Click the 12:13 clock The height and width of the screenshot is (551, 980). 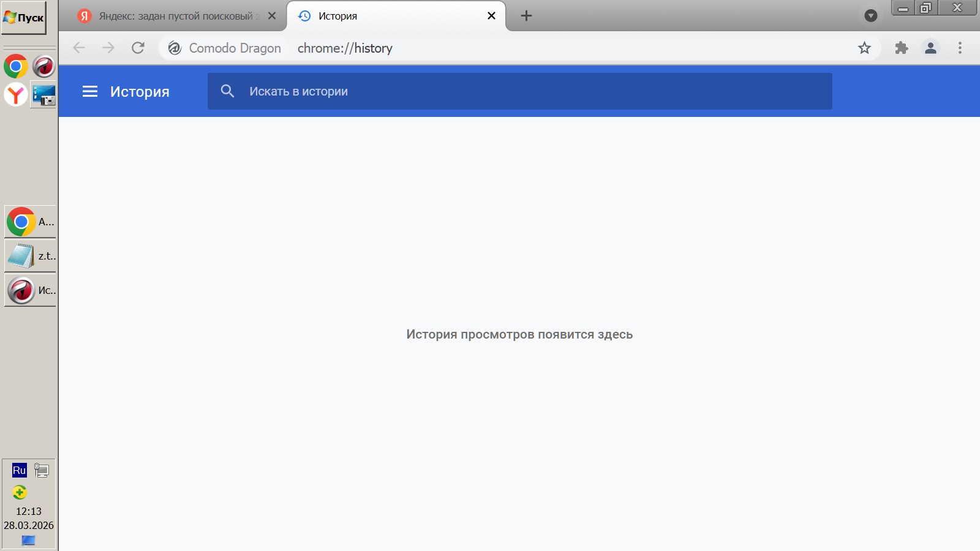click(29, 511)
